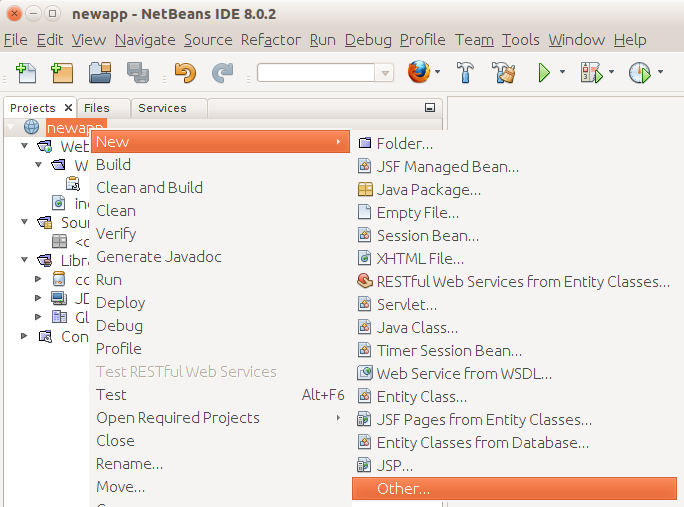Collapse the Libraries tree node
The width and height of the screenshot is (684, 507).
(24, 260)
